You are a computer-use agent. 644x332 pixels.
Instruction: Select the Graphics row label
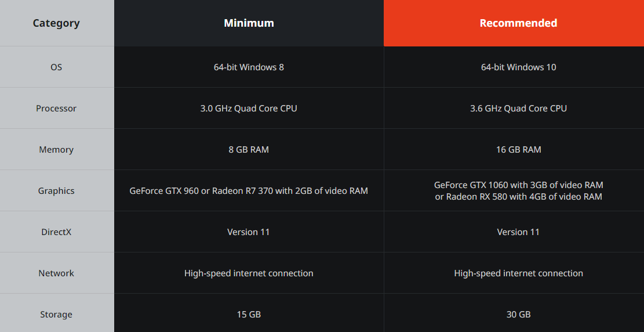[x=56, y=191]
